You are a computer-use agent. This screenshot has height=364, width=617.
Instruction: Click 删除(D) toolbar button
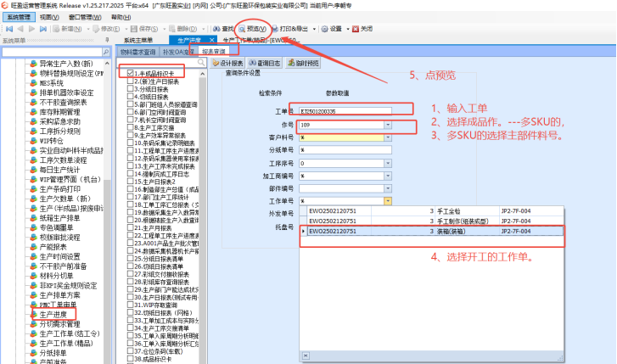coord(183,29)
